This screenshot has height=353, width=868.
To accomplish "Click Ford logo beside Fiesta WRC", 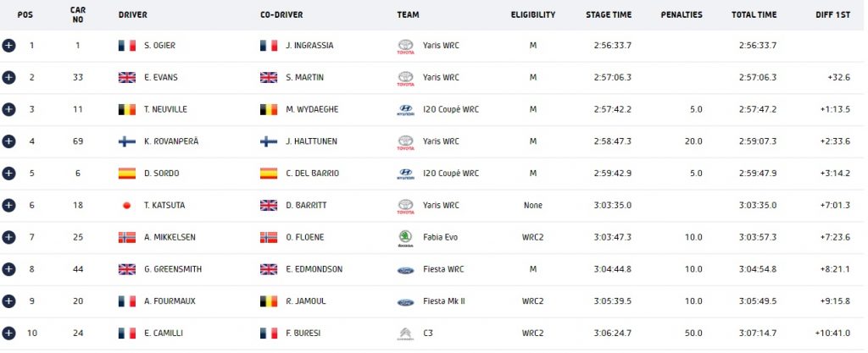I will point(406,270).
